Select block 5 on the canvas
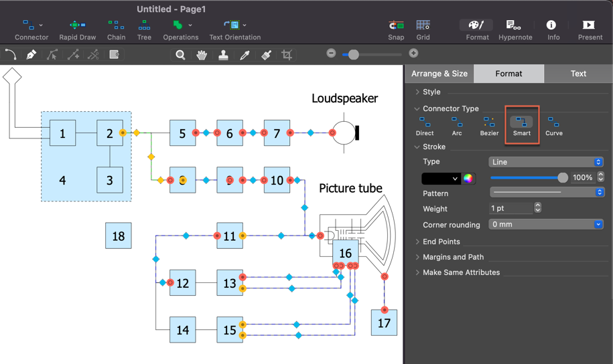The width and height of the screenshot is (613, 364). click(183, 132)
